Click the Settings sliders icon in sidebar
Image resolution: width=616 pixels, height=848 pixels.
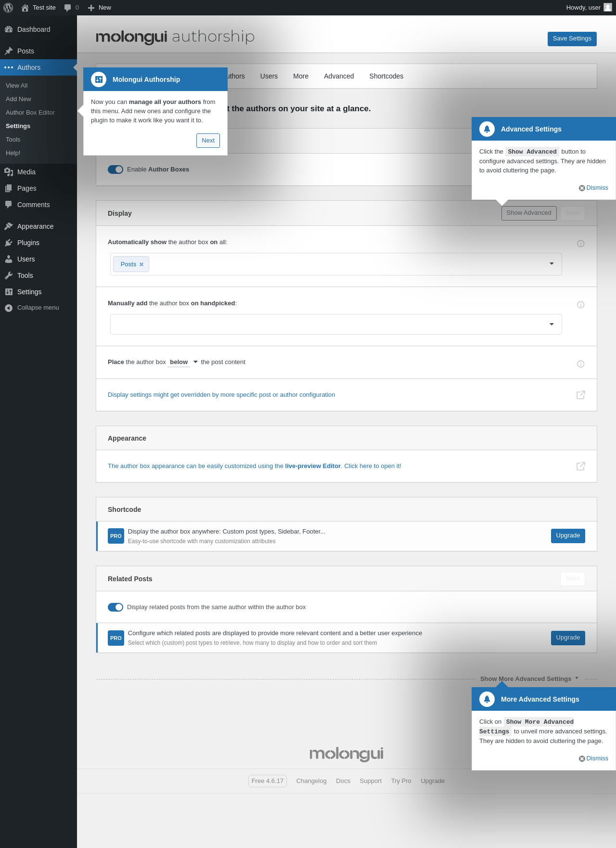(x=9, y=292)
